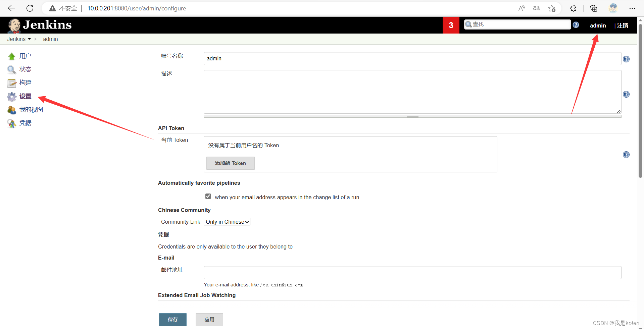Open help for the 账号名称 field
The image size is (644, 329).
[626, 59]
